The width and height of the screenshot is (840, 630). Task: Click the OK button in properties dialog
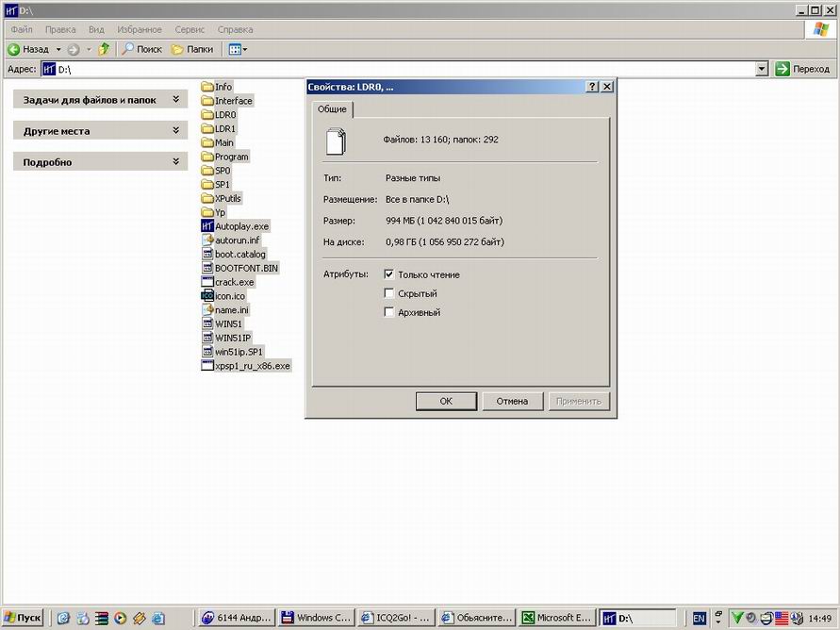point(446,401)
